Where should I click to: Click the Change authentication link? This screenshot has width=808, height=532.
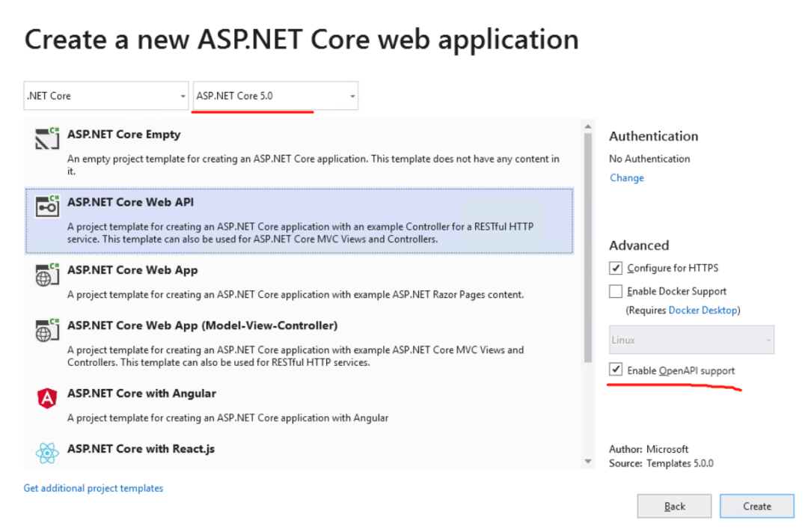(x=627, y=178)
